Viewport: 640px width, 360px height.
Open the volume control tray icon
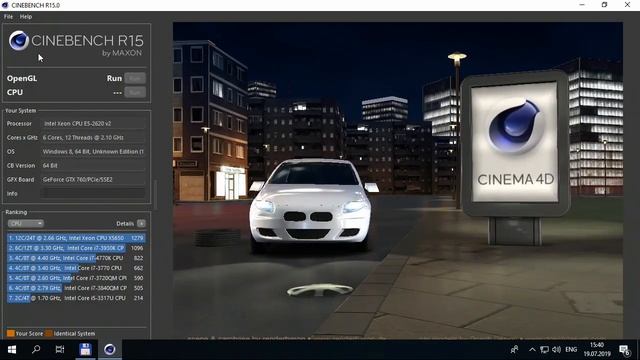point(556,350)
